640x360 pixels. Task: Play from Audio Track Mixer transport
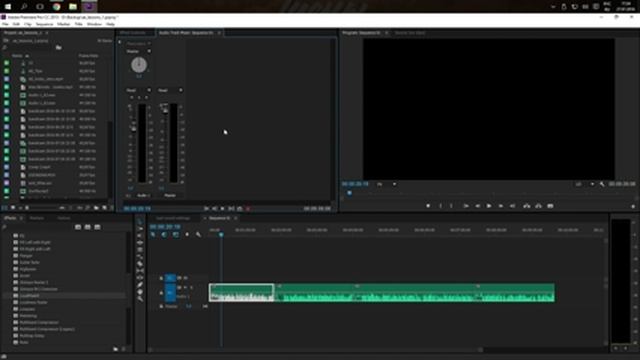tap(222, 209)
